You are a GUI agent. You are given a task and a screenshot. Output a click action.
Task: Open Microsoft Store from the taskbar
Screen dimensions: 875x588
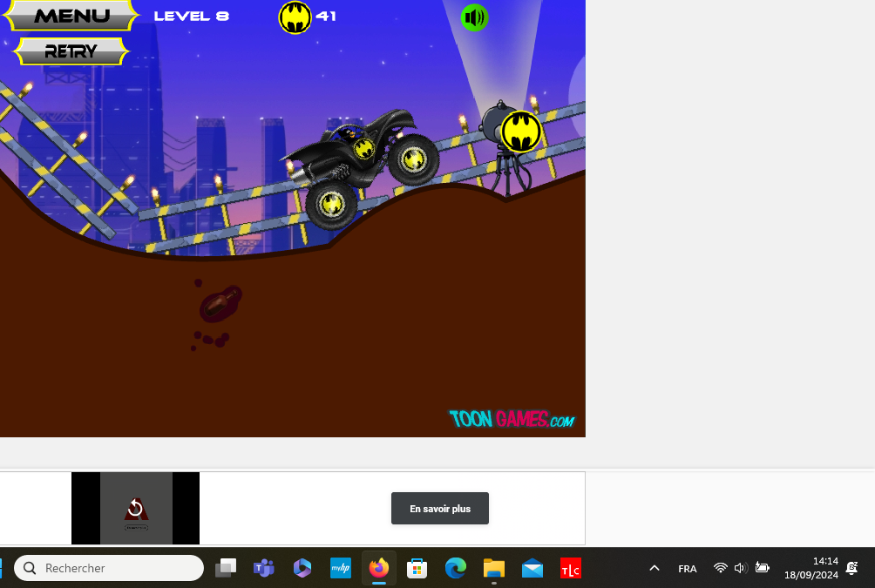click(x=417, y=568)
